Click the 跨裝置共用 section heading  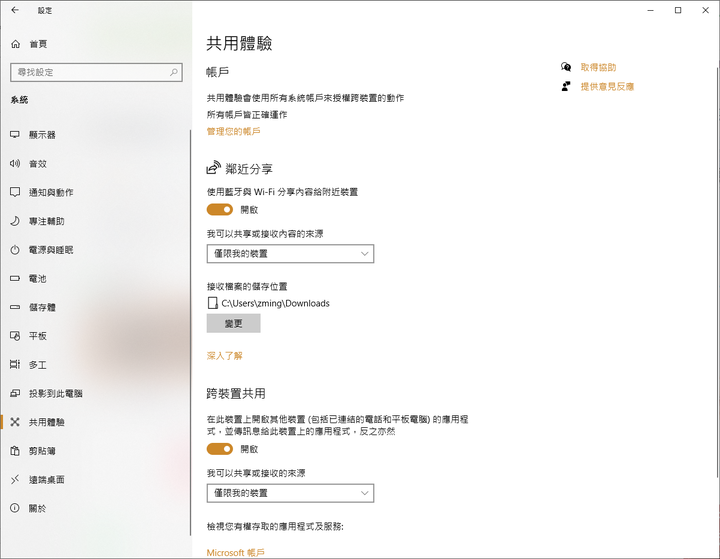tap(236, 393)
